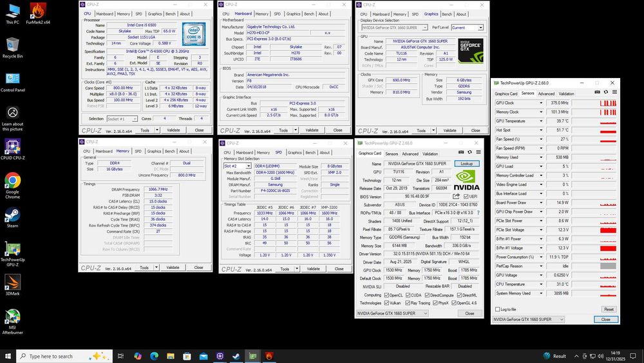Viewport: 644px width, 363px height.
Task: Click the screenshot camera icon in GPU-Z Sensors window
Action: [597, 92]
